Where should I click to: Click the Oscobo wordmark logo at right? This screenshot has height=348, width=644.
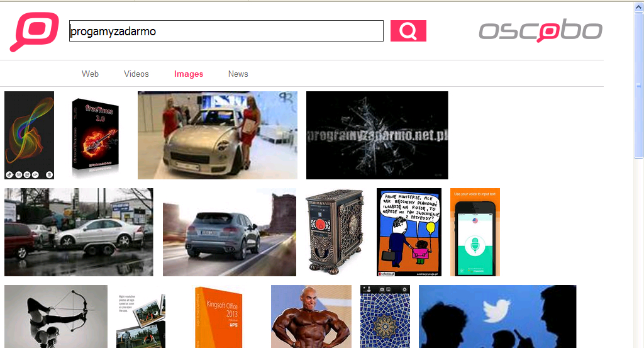point(540,31)
